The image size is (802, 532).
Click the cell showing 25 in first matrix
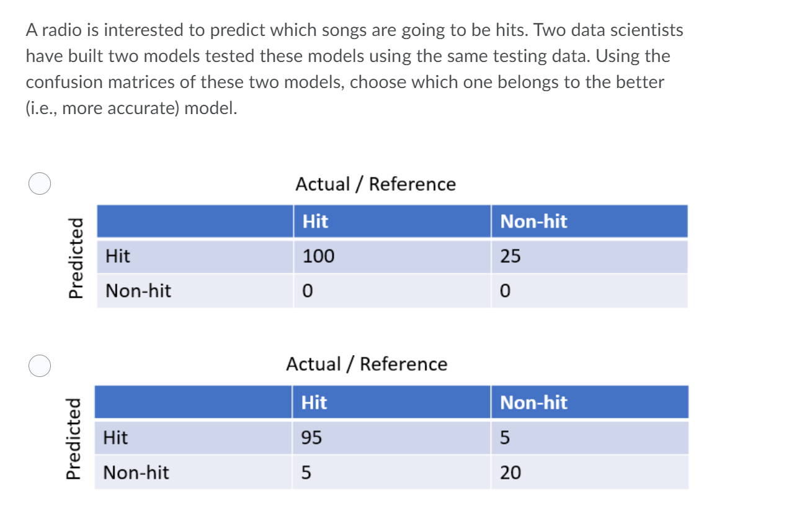coord(589,256)
